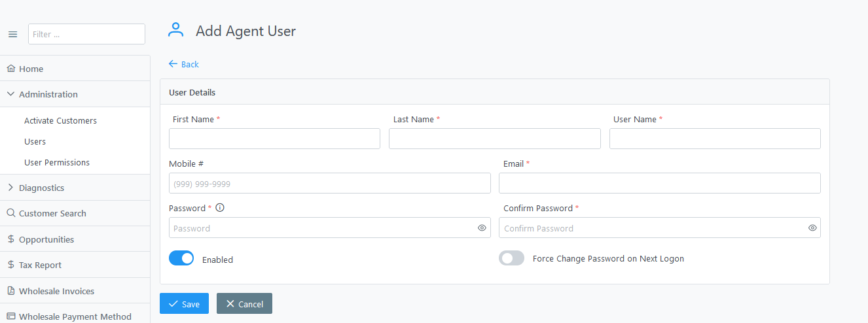Click the Home house icon
Screen dimensions: 868x323
pyautogui.click(x=10, y=69)
